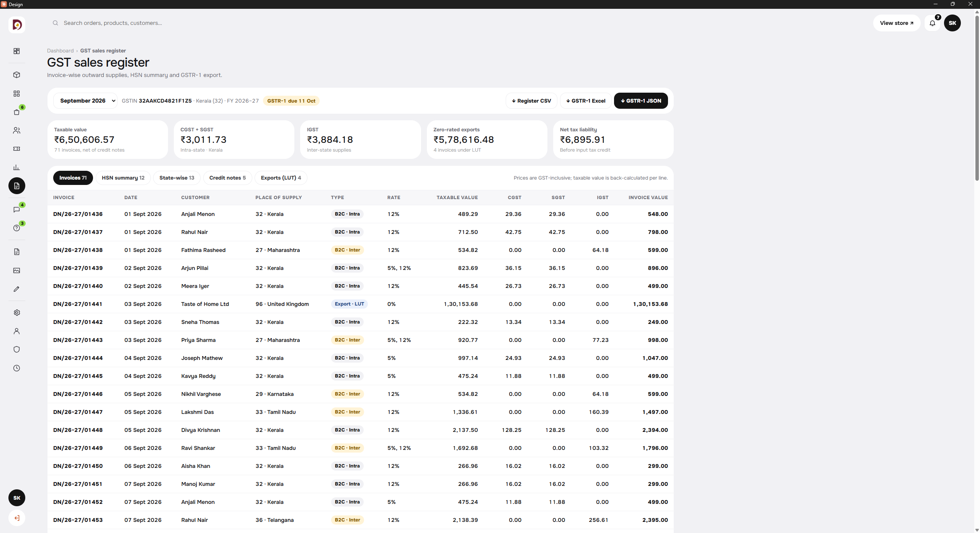
Task: Open the messages chat icon with badge 4
Action: click(16, 209)
